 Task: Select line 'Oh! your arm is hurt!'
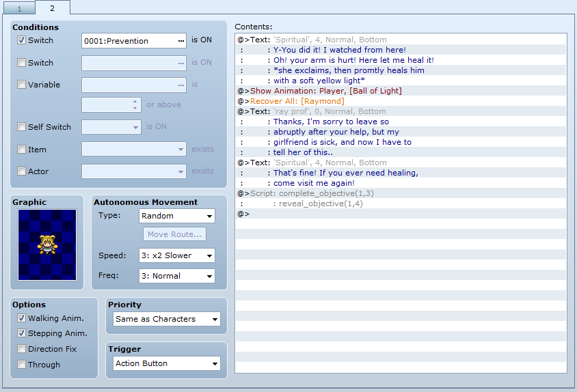(x=401, y=60)
